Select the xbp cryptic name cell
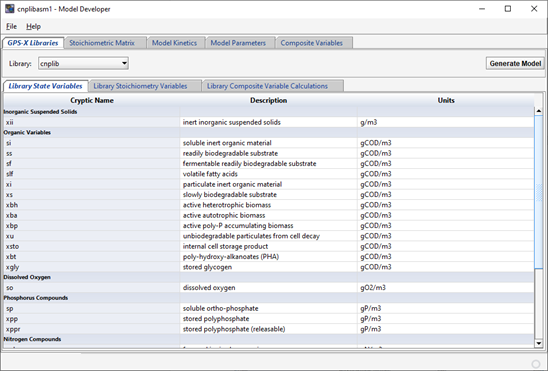 tap(92, 226)
